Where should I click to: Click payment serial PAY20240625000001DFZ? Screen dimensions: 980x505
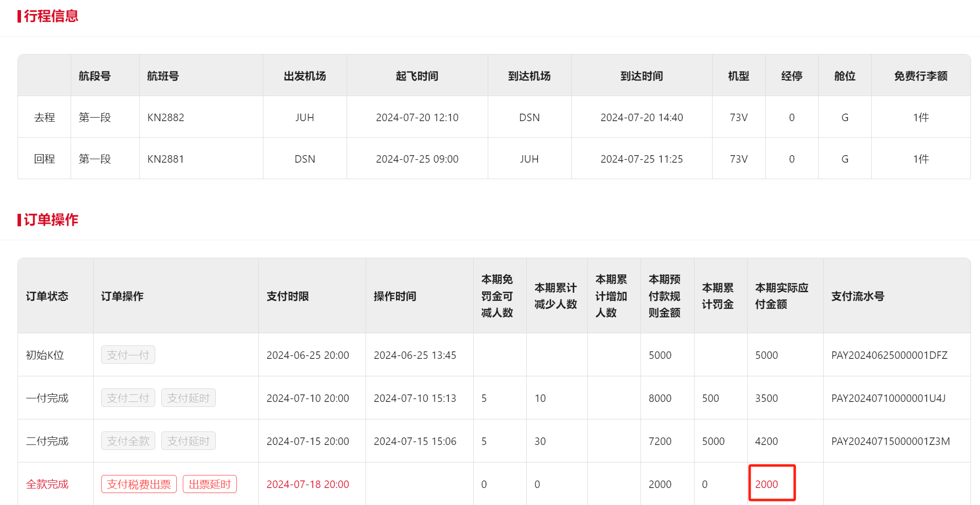(889, 355)
